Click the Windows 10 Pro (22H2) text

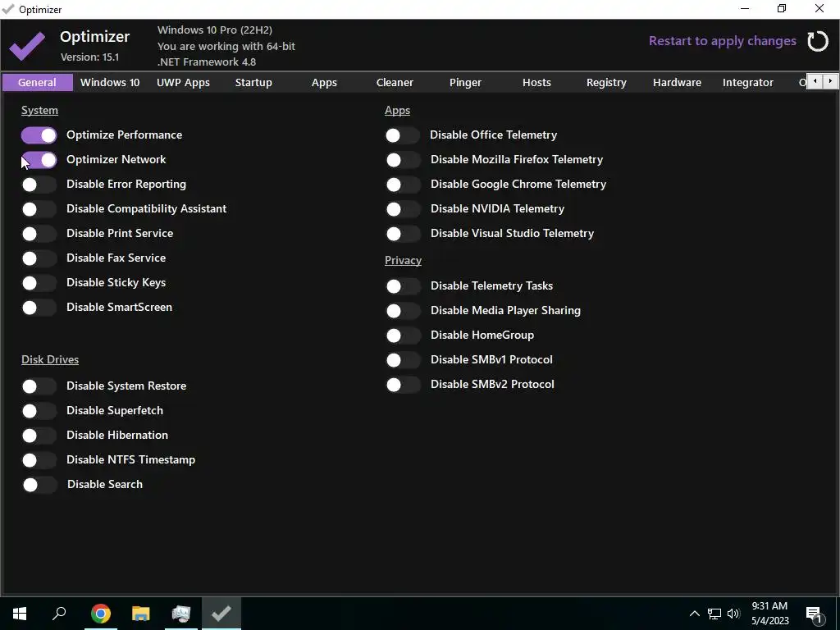coord(214,30)
